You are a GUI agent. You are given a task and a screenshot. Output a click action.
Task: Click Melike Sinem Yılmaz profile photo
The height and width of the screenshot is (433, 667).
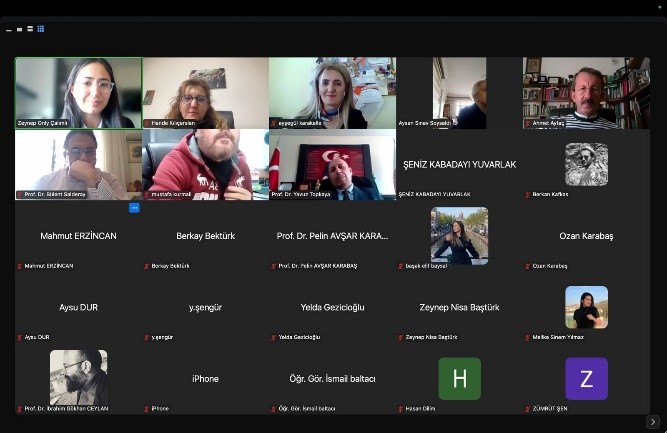586,307
